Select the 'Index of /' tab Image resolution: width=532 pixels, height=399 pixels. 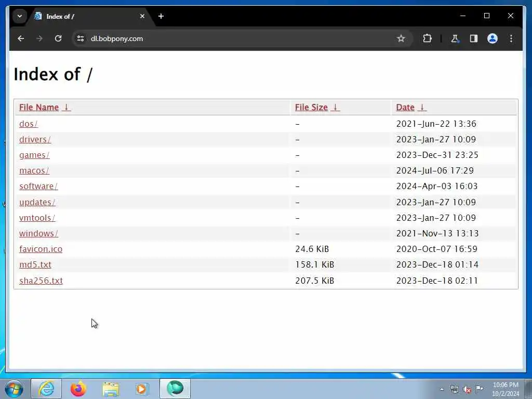pos(90,16)
